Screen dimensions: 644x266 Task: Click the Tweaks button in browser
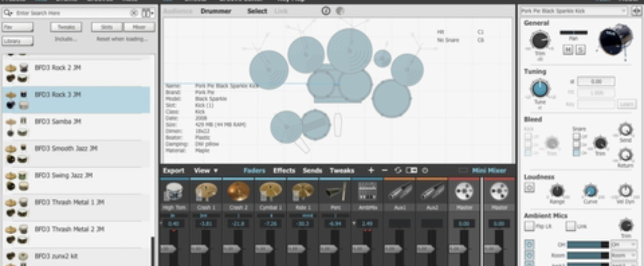pyautogui.click(x=66, y=27)
